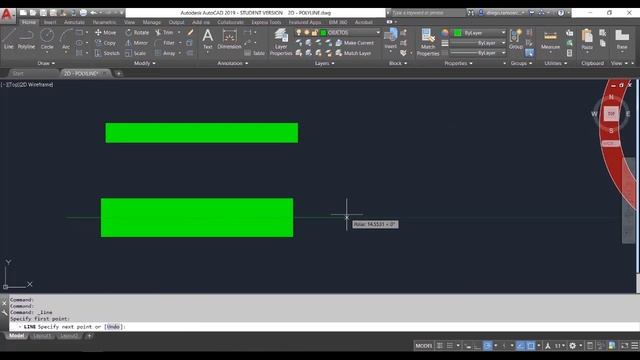Insert a Table from Annotation panel

[x=255, y=53]
